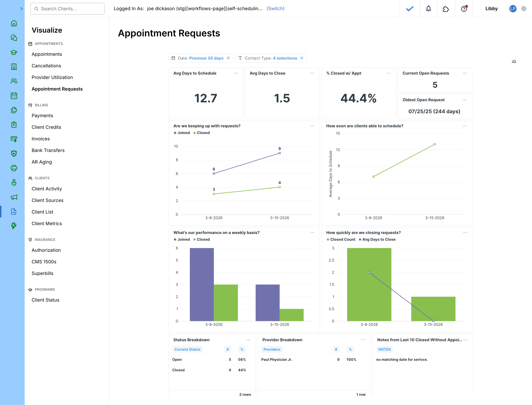
Task: Click the Switch account link
Action: click(275, 9)
